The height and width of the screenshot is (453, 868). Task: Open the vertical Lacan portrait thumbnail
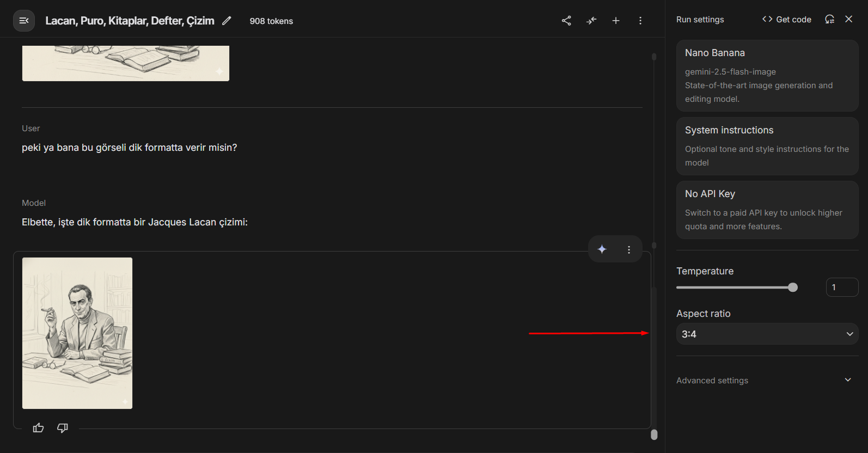coord(77,333)
